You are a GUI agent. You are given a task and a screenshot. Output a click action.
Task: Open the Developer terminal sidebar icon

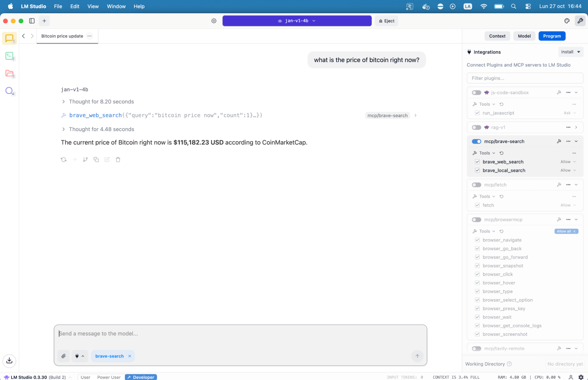pos(9,56)
